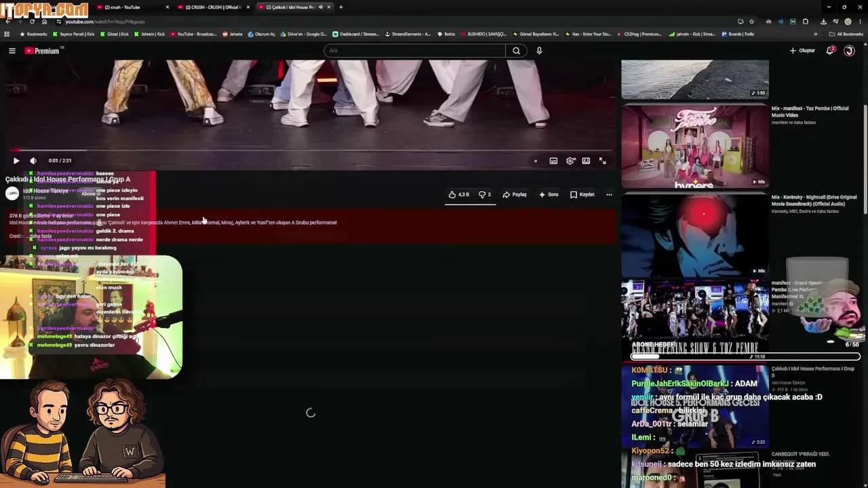Open the account avatar menu
The image size is (868, 488).
click(x=849, y=51)
